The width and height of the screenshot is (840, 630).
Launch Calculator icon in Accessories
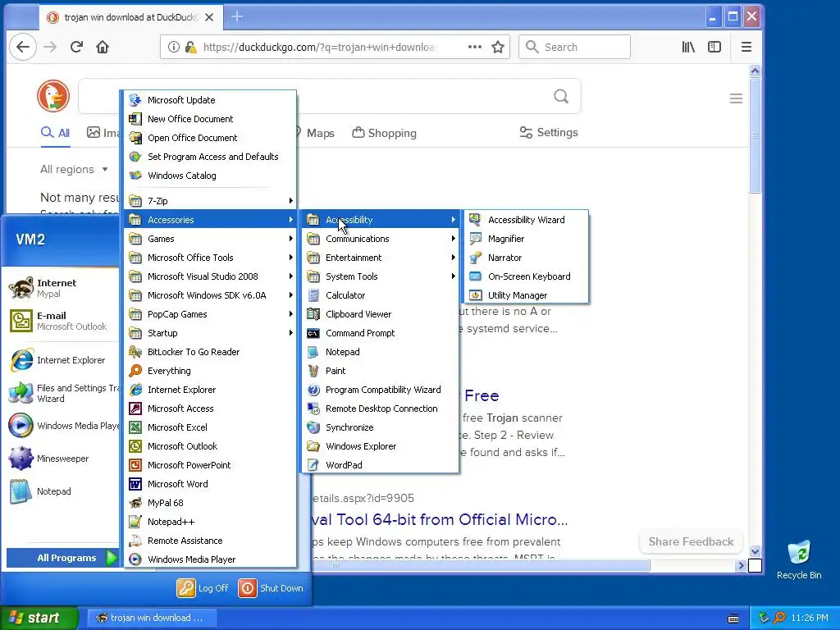click(x=313, y=295)
